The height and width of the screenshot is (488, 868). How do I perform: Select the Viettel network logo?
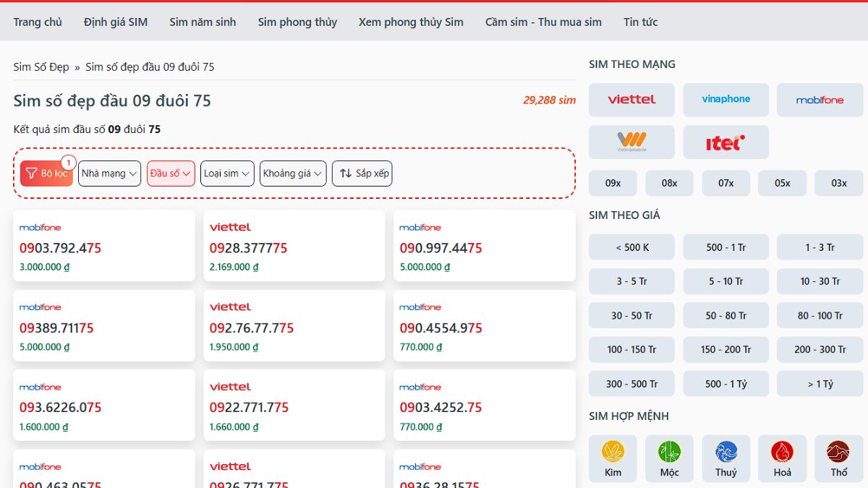631,100
